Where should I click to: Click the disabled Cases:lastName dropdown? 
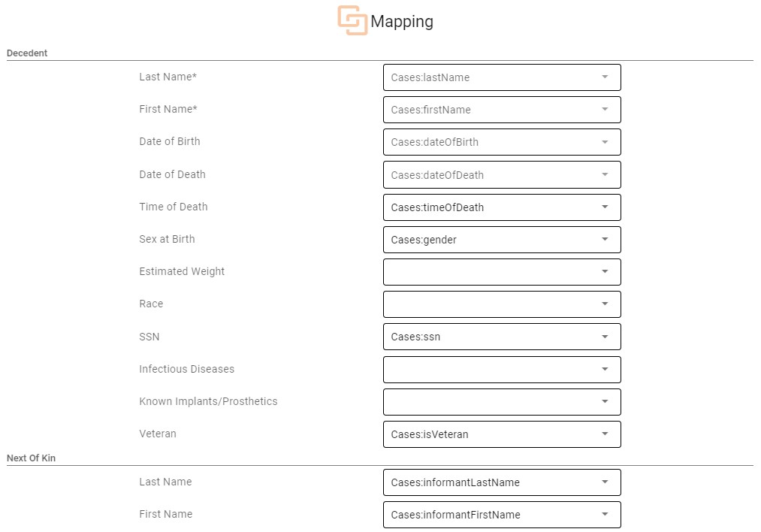501,77
